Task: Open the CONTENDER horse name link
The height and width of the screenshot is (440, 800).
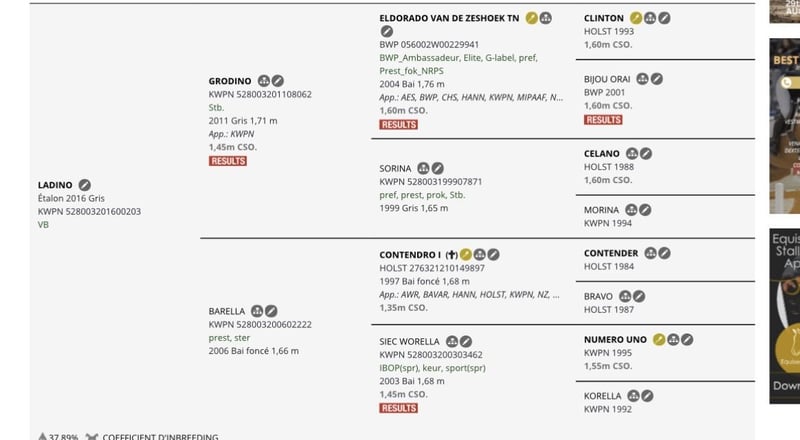Action: coord(611,253)
